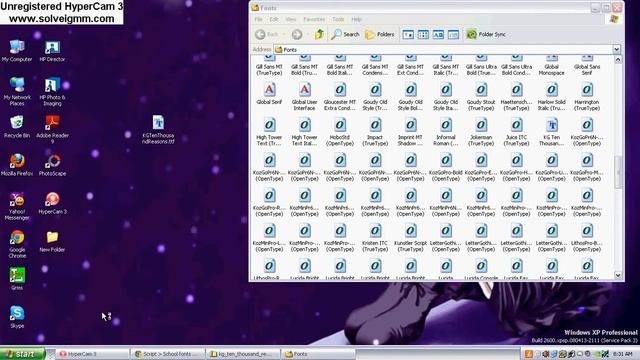Click the Fonts taskbar button
The width and height of the screenshot is (640, 360).
[x=318, y=354]
